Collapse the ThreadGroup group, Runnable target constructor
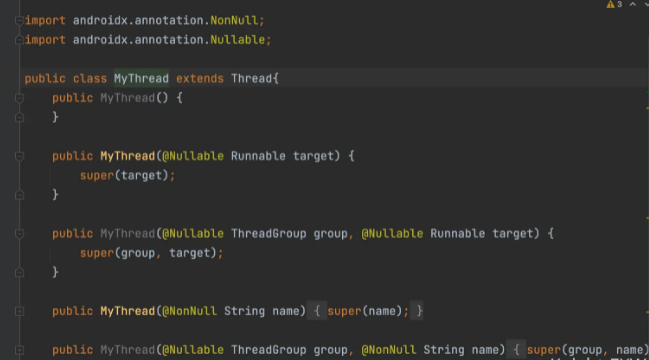The height and width of the screenshot is (360, 649). click(19, 234)
